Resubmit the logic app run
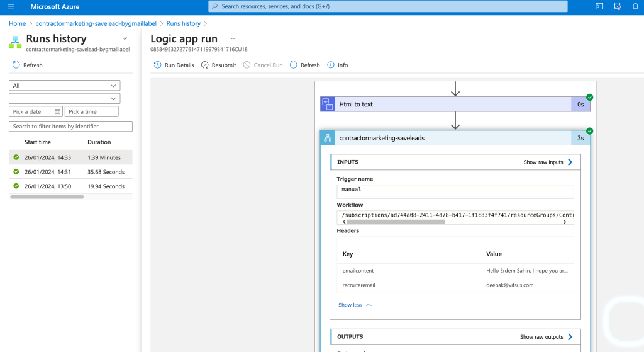 (x=218, y=65)
